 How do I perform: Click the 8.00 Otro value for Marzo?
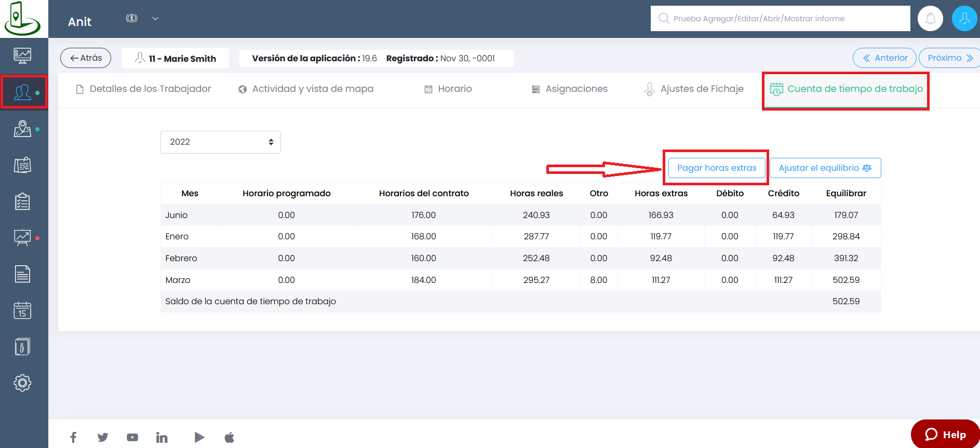(x=599, y=280)
